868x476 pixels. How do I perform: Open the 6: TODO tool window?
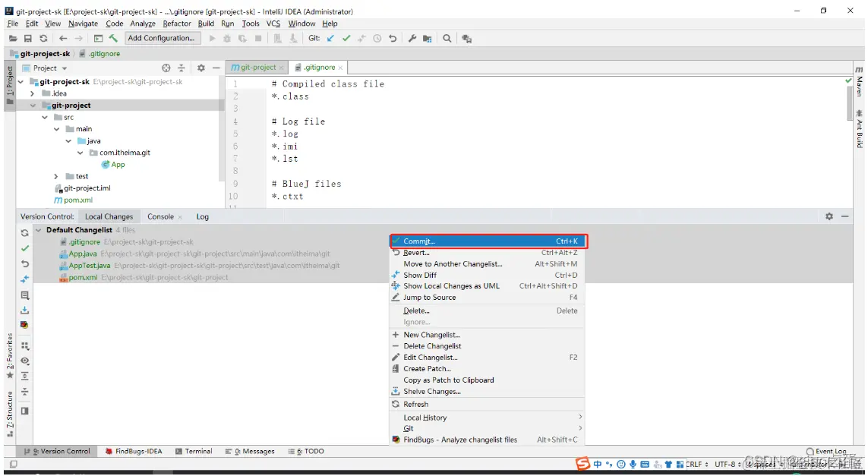coord(306,451)
